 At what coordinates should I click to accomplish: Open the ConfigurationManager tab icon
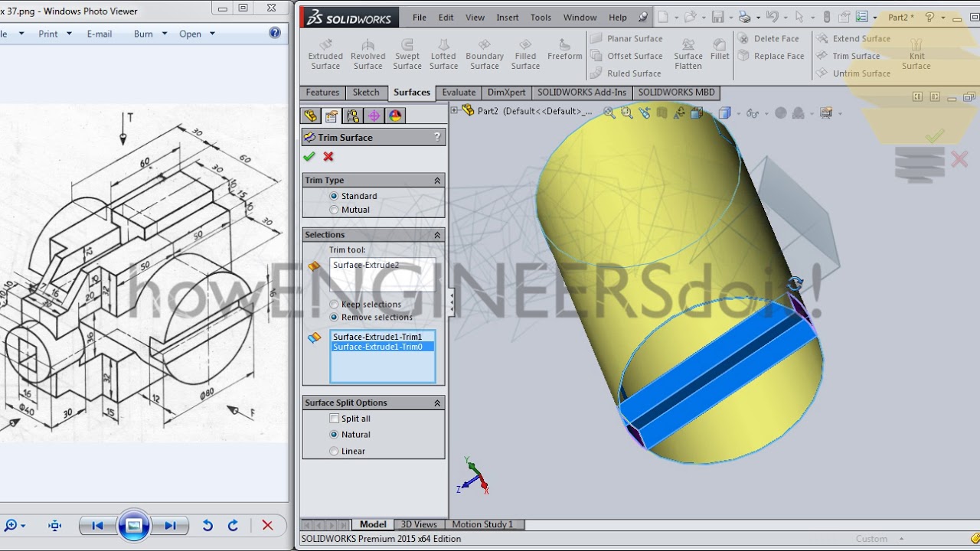point(352,116)
